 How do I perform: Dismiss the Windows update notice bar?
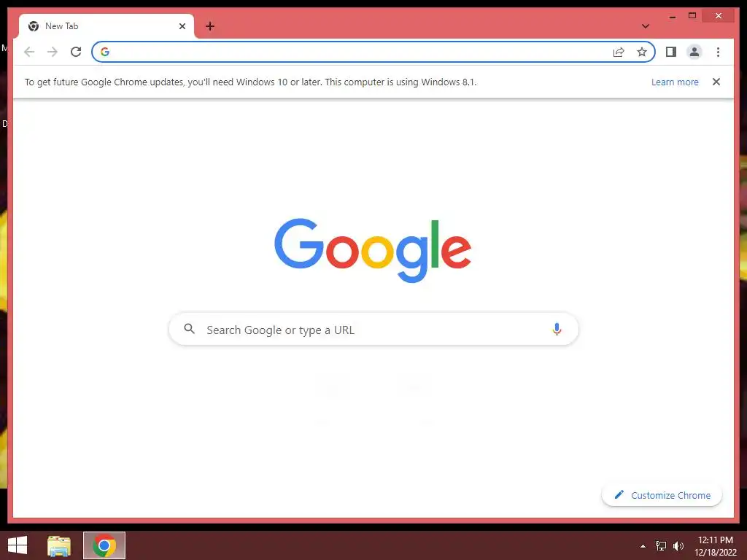(716, 82)
